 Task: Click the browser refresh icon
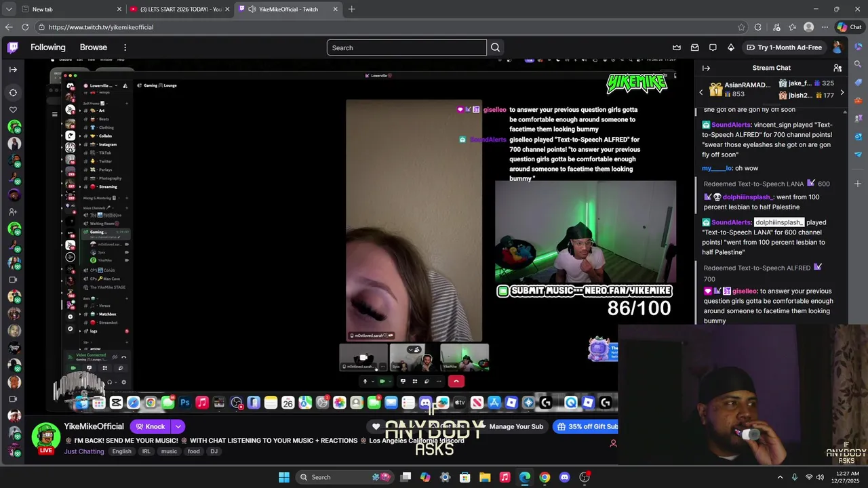tap(25, 27)
